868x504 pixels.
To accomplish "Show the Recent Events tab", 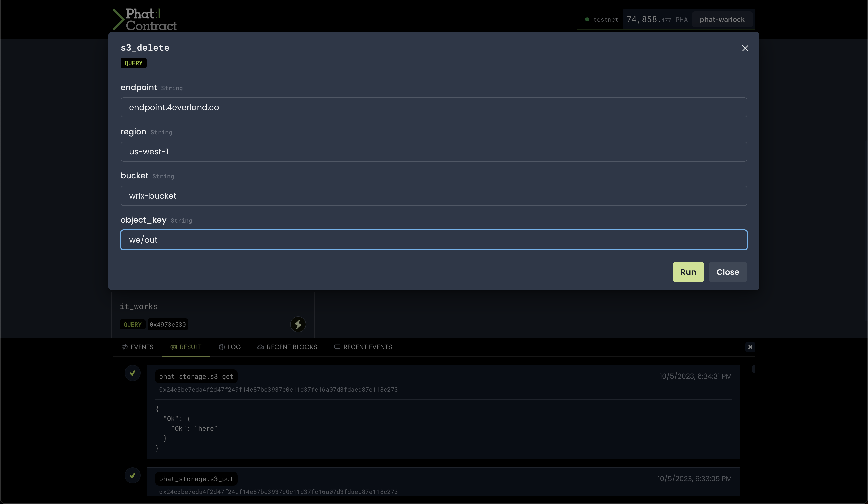I will pos(363,347).
